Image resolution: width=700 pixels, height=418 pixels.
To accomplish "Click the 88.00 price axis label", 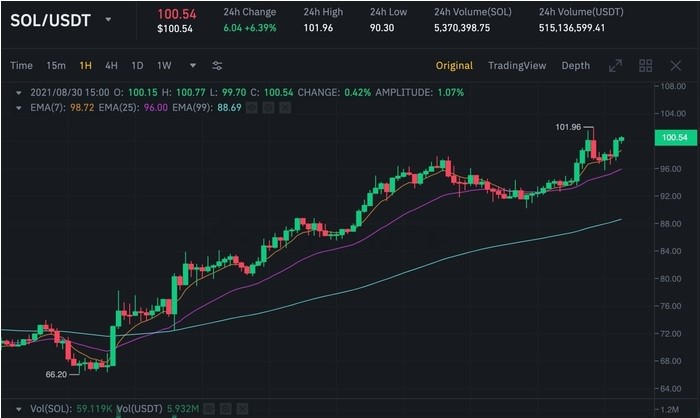I will pos(671,224).
